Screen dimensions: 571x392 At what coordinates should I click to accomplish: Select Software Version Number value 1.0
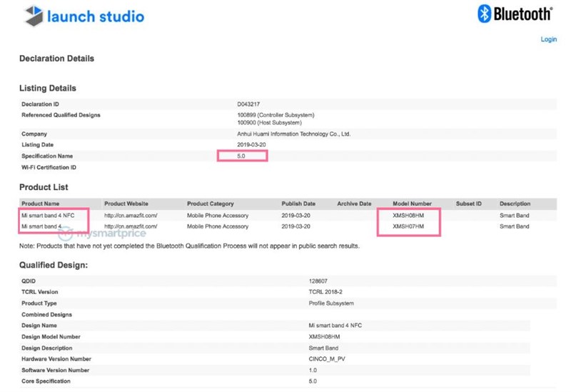313,370
